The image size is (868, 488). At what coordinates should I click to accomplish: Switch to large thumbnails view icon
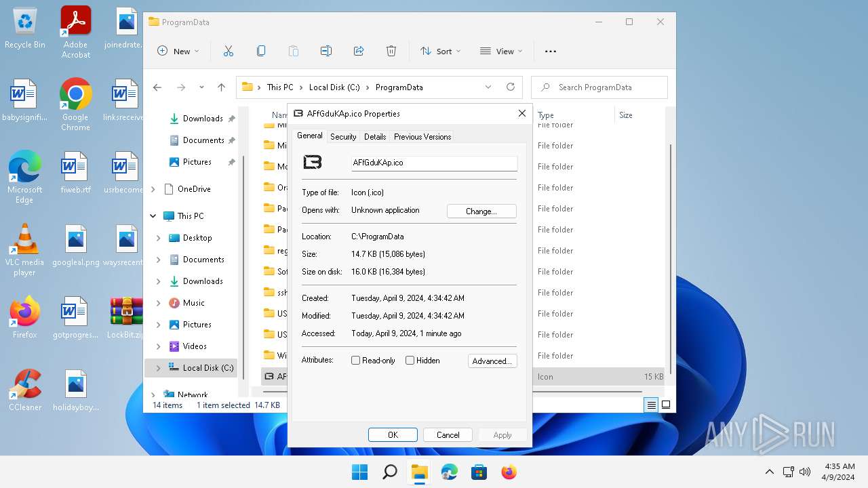click(666, 405)
